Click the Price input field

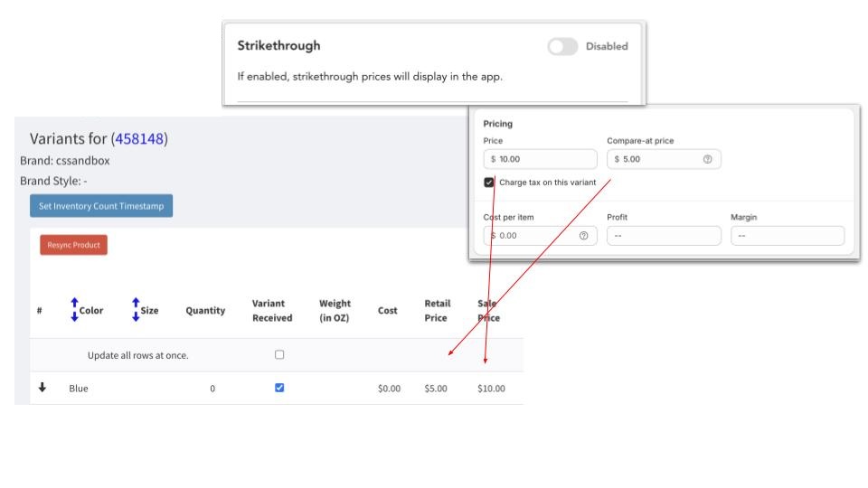point(541,159)
